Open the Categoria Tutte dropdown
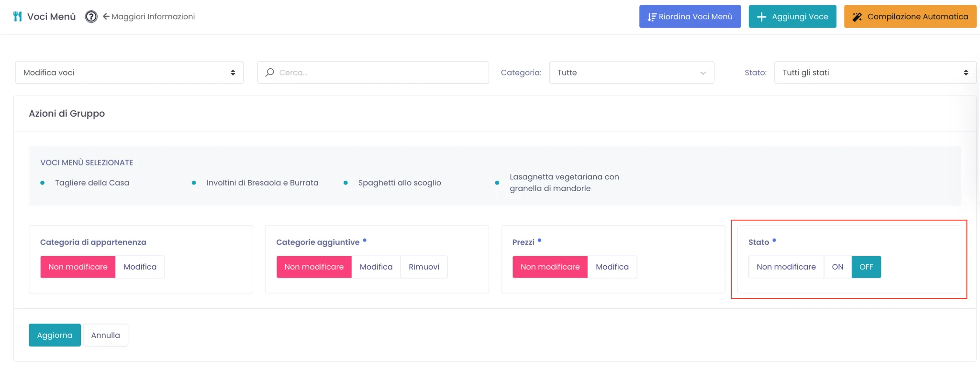This screenshot has width=980, height=369. pyautogui.click(x=632, y=73)
